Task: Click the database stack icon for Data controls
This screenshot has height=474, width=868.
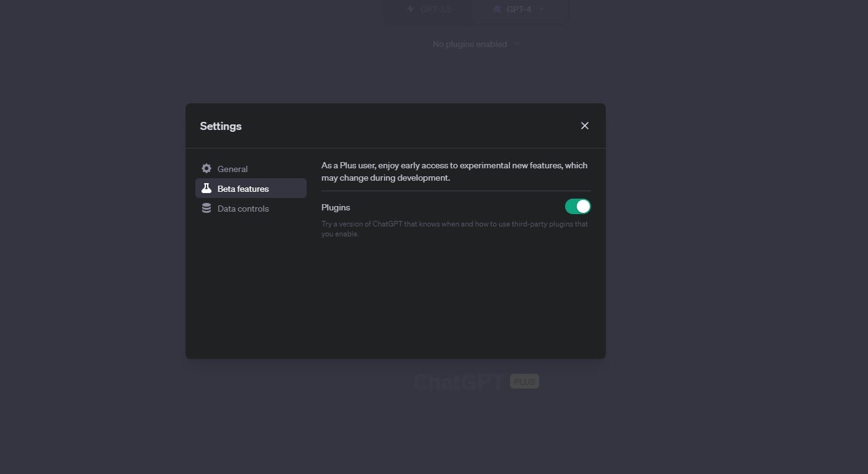Action: click(206, 209)
